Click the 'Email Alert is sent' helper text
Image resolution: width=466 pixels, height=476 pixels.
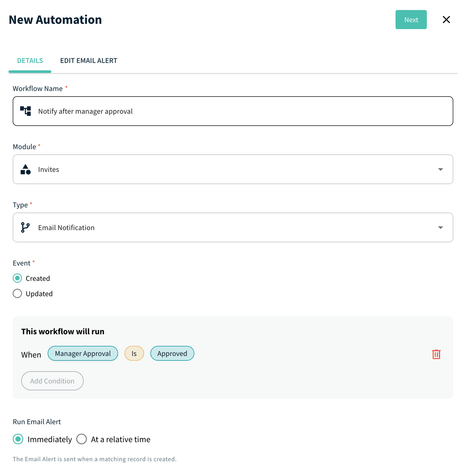pos(95,459)
